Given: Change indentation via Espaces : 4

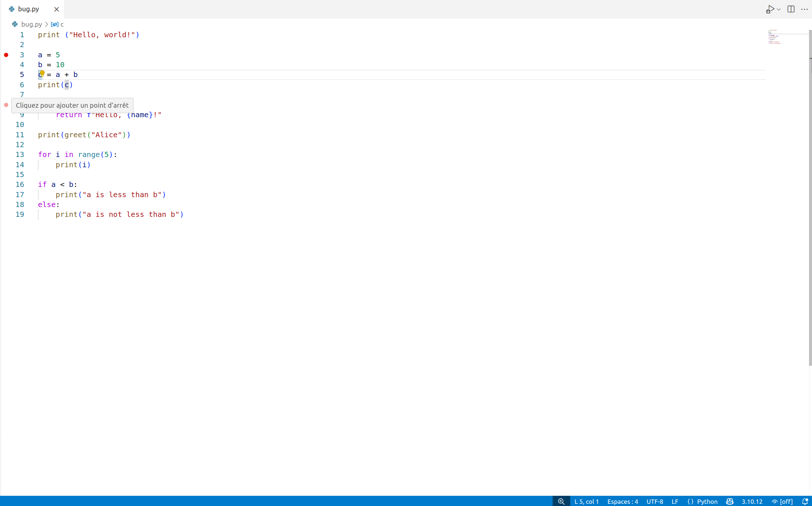Looking at the screenshot, I should 622,501.
